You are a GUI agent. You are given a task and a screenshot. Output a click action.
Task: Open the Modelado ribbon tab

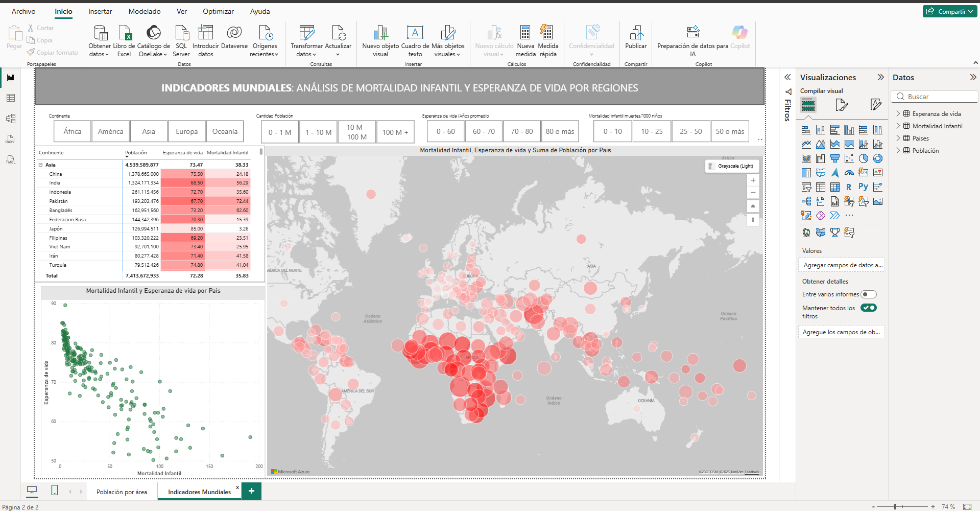click(145, 11)
